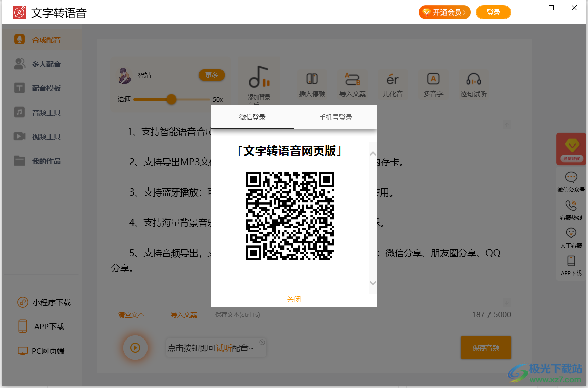Click the dialog scroll-down arrow
This screenshot has height=388, width=588.
(373, 283)
